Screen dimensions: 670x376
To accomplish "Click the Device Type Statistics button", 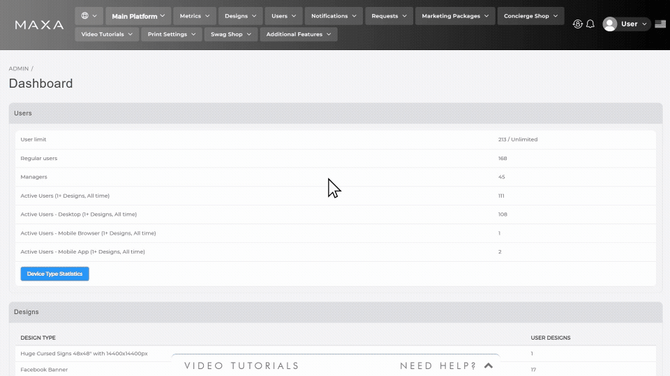I will [55, 274].
